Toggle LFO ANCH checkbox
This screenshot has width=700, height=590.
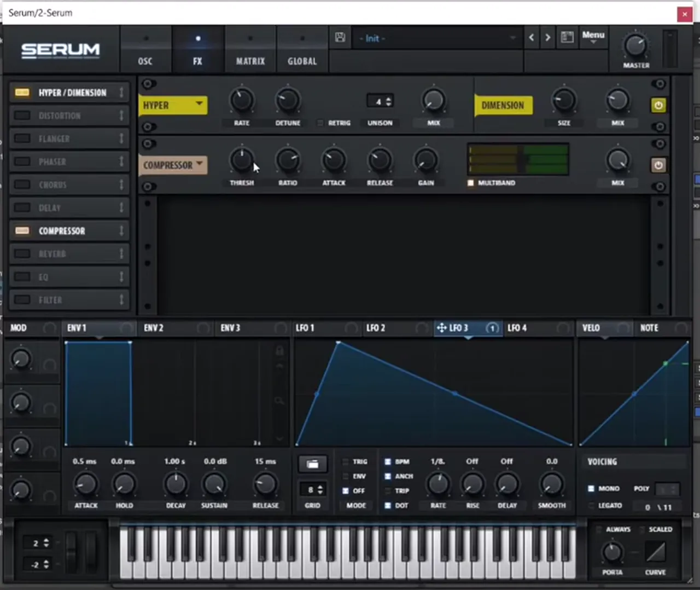click(388, 476)
